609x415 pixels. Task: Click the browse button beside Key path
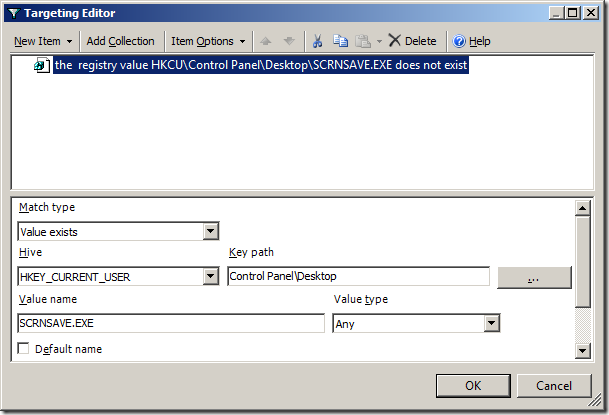click(x=534, y=277)
